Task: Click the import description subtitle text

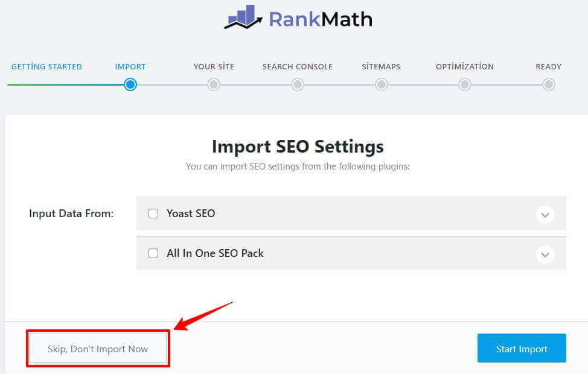Action: coord(298,166)
